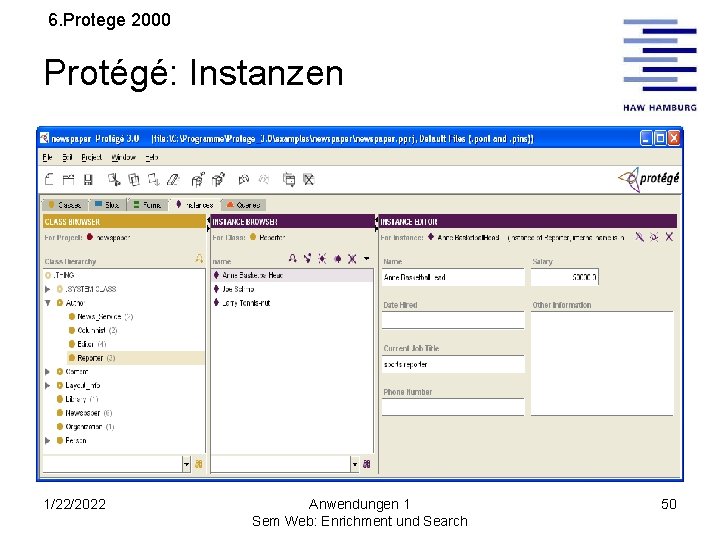Click View References icon in Class Browser
The height and width of the screenshot is (540, 720).
click(199, 259)
